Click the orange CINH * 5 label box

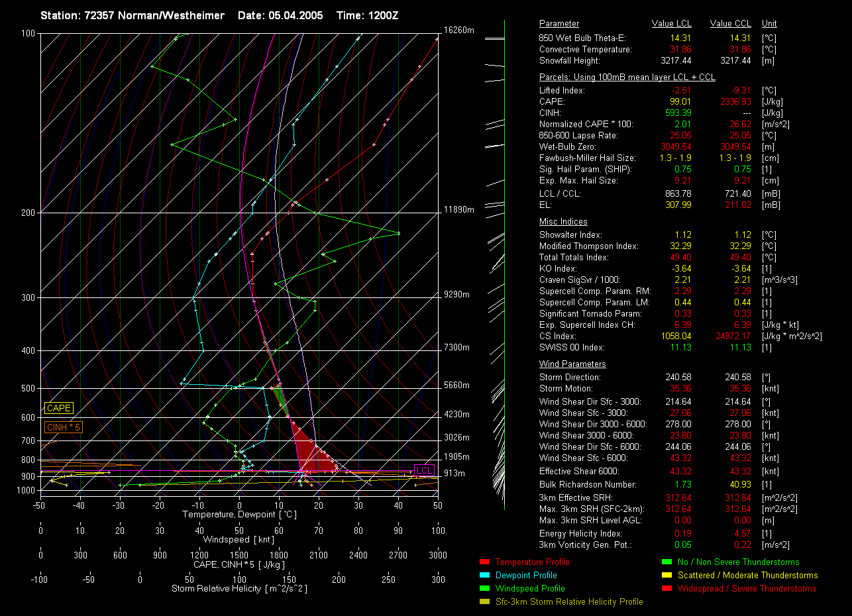[64, 428]
